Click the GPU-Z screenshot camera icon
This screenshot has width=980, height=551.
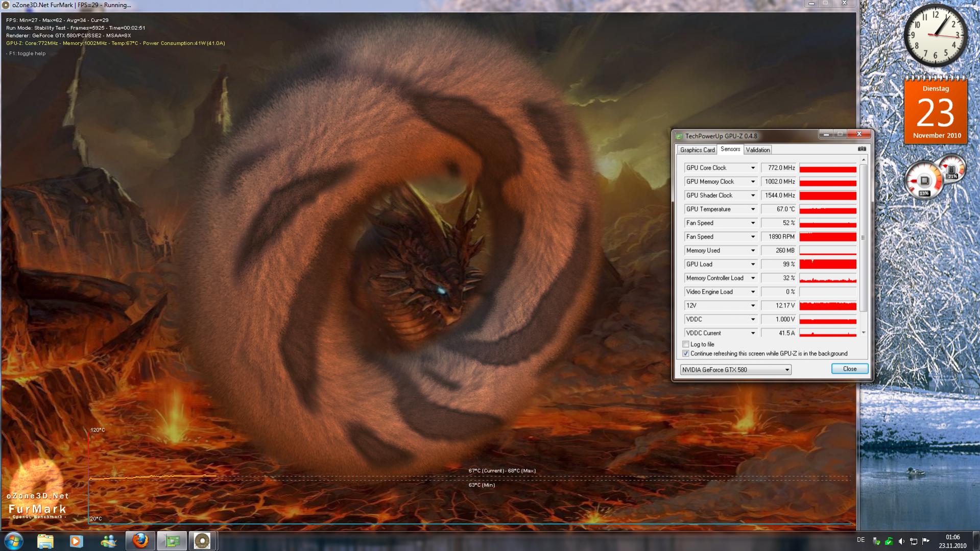(862, 149)
